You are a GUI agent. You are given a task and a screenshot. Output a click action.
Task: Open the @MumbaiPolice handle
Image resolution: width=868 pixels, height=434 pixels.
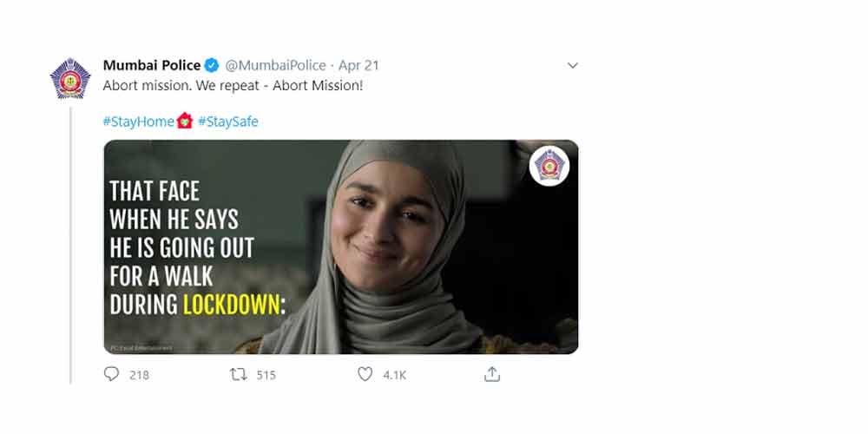276,65
